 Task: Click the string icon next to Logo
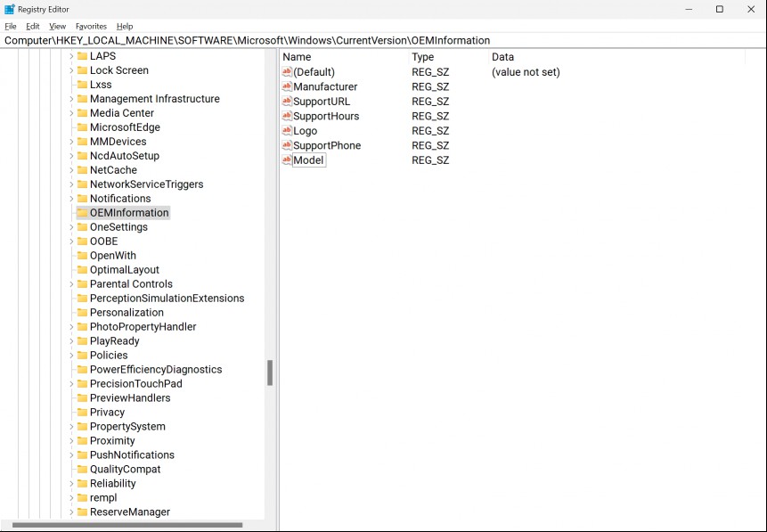pos(287,131)
